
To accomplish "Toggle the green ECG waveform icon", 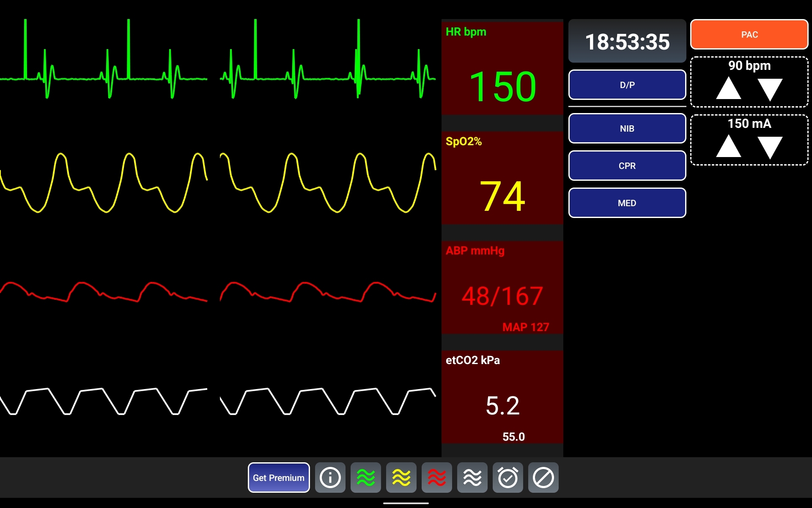I will pyautogui.click(x=365, y=478).
